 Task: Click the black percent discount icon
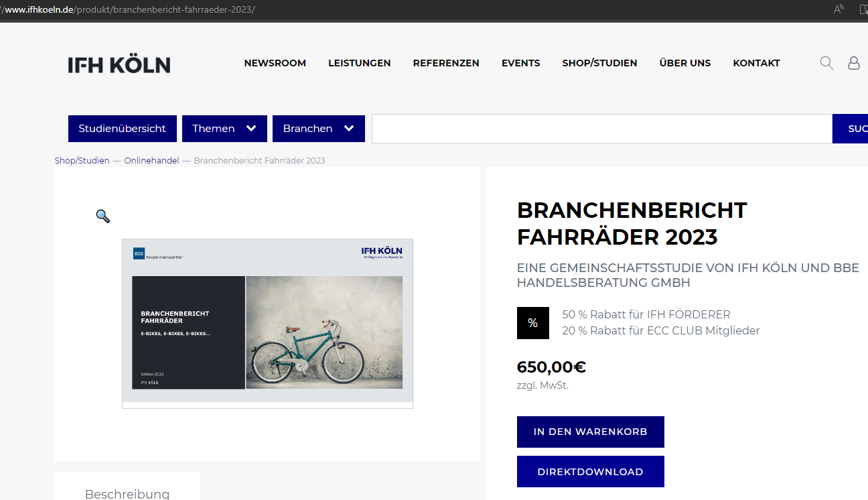[533, 323]
